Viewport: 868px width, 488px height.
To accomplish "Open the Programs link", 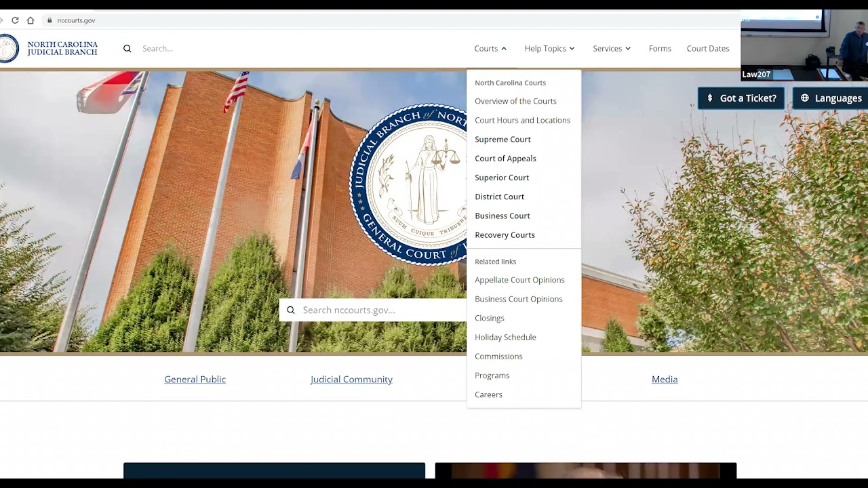I will (492, 375).
